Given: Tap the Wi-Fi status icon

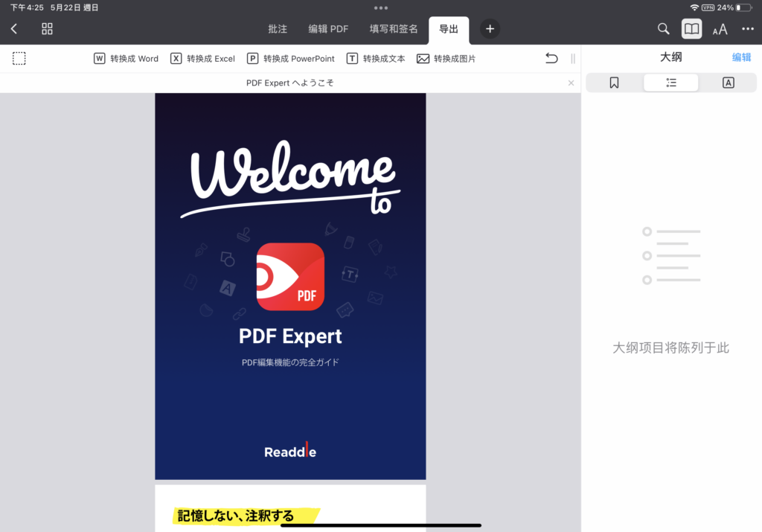Looking at the screenshot, I should click(x=694, y=7).
